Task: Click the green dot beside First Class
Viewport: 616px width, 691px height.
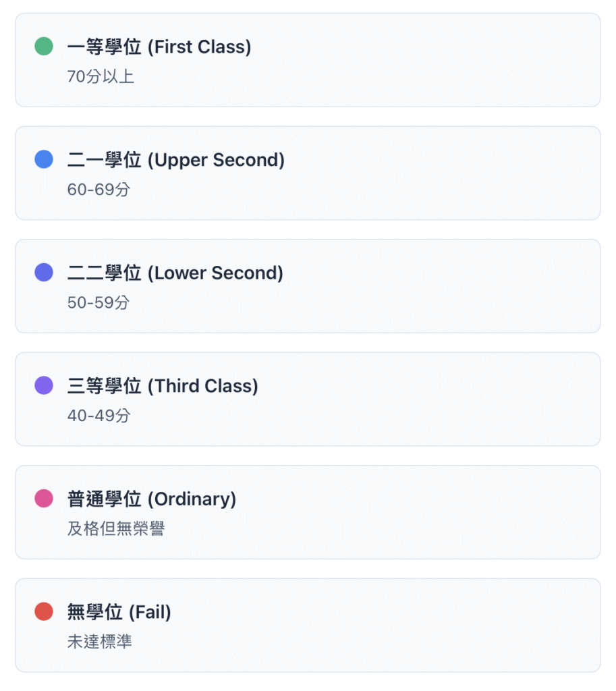Action: [44, 47]
